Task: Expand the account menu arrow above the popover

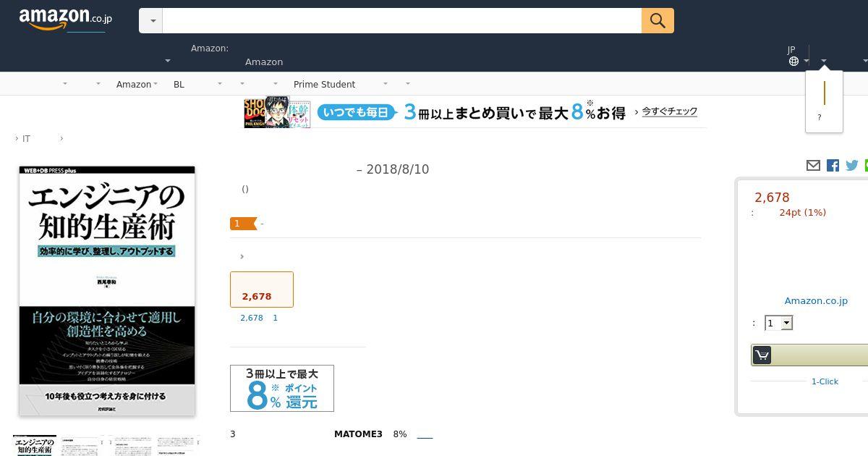Action: pos(824,62)
